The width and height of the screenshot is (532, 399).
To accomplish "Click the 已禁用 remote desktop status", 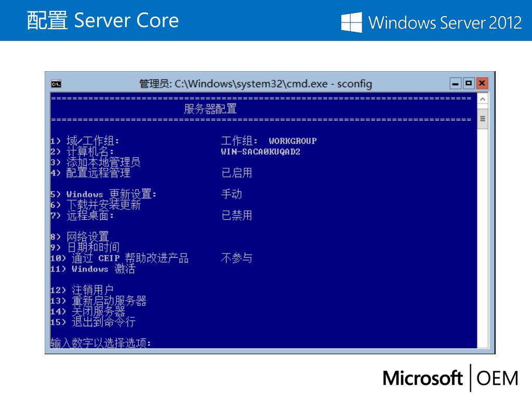I will (x=236, y=216).
